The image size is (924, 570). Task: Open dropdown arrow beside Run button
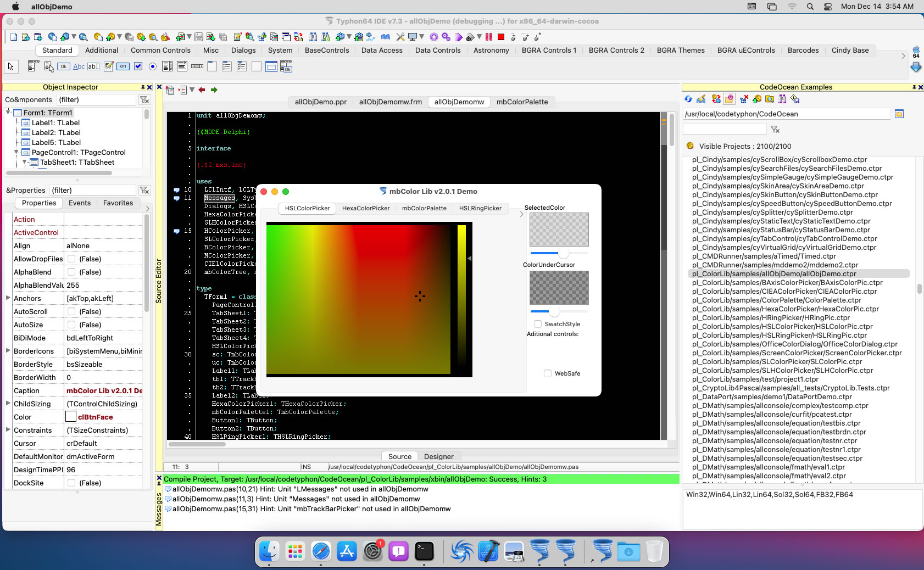[x=479, y=37]
